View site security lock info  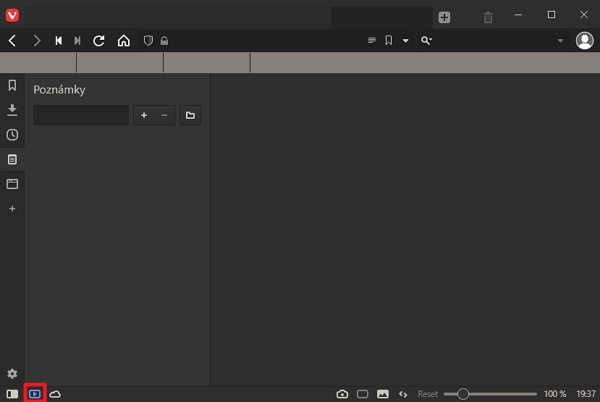(164, 41)
